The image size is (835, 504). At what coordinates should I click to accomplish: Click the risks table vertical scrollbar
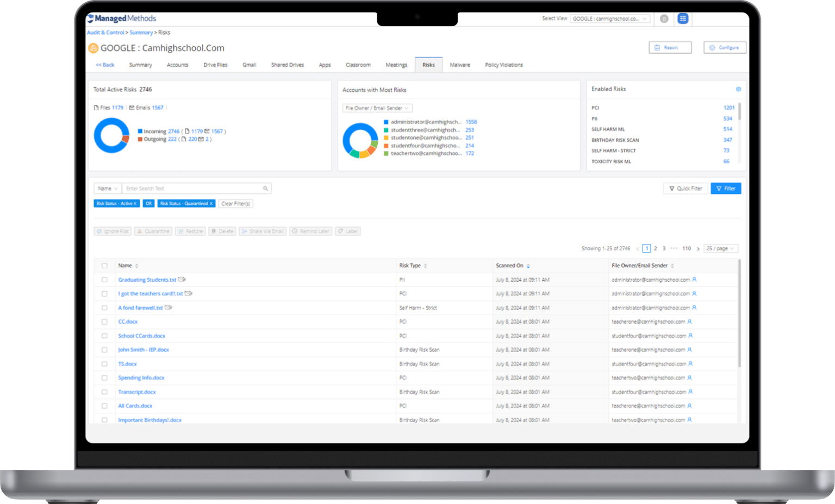(x=739, y=313)
